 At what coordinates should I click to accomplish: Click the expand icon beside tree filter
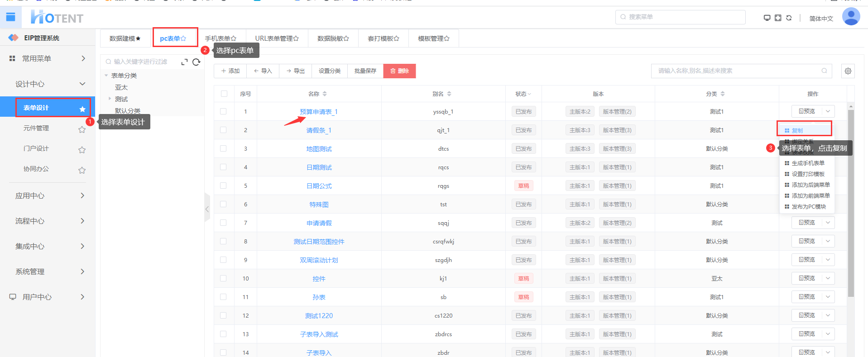pyautogui.click(x=184, y=62)
